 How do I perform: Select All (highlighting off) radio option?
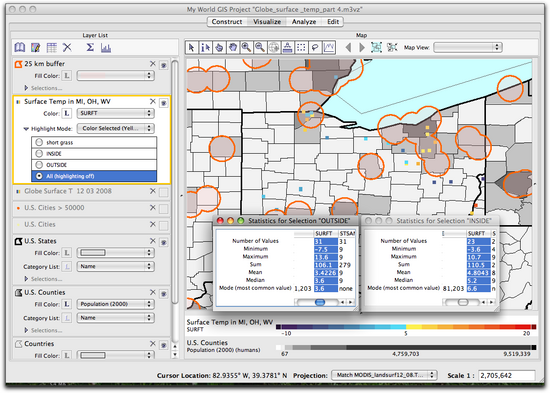39,176
